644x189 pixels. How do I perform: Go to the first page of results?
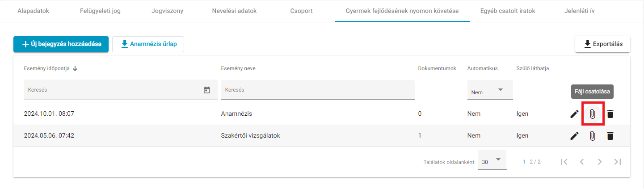(564, 162)
